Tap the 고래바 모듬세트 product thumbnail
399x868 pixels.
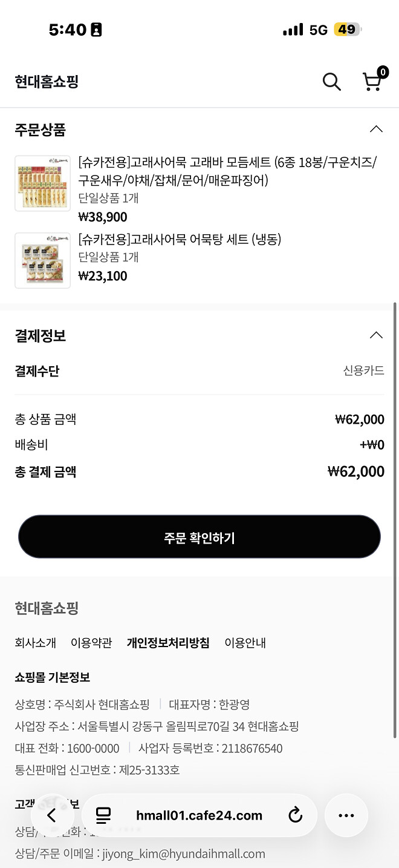42,183
